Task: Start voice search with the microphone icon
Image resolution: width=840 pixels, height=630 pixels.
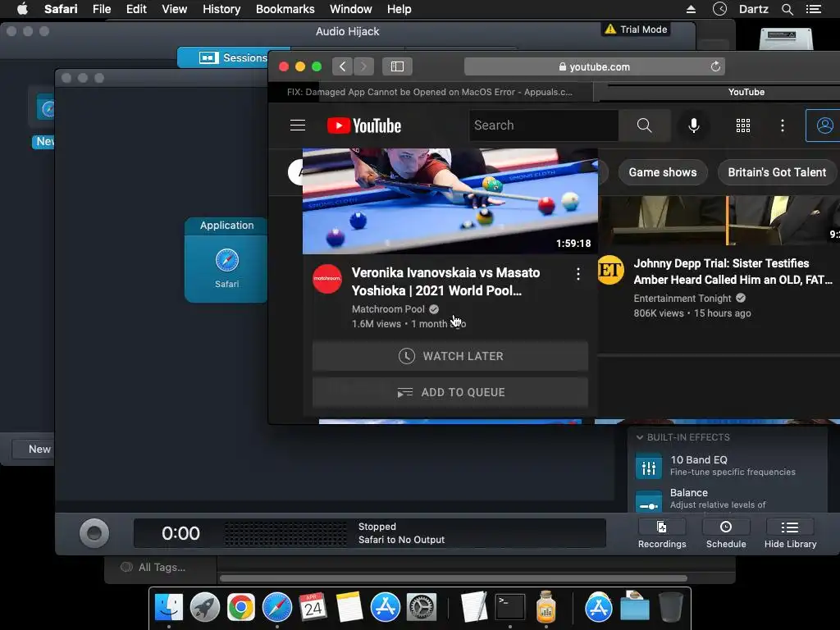Action: tap(694, 126)
